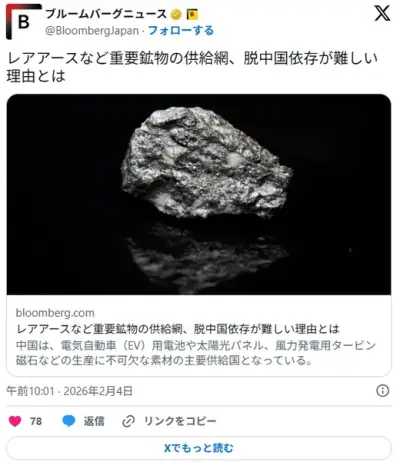Click the yellow affiliate badge icon
Screen dimensions: 400x469
pyautogui.click(x=192, y=14)
